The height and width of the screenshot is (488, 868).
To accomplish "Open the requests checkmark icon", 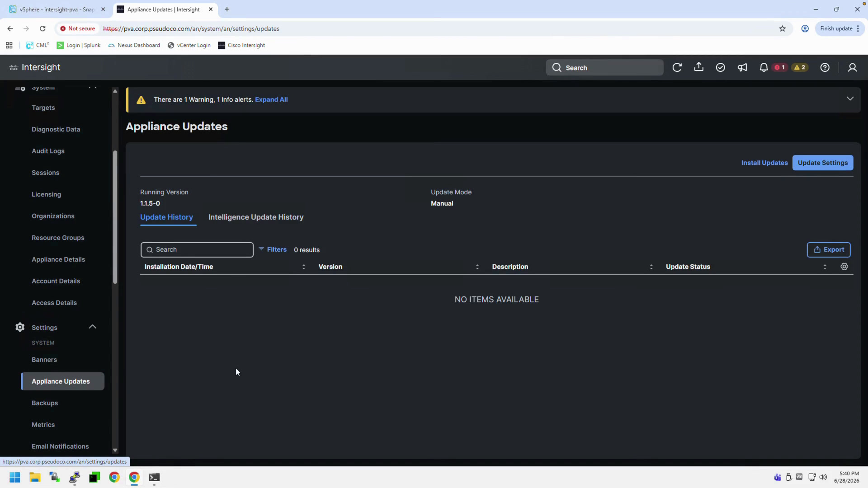I will tap(721, 67).
